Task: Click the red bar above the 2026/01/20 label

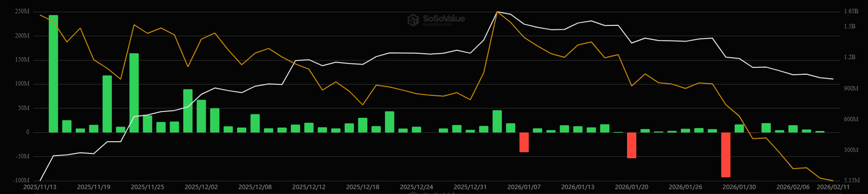Action: 631,145
